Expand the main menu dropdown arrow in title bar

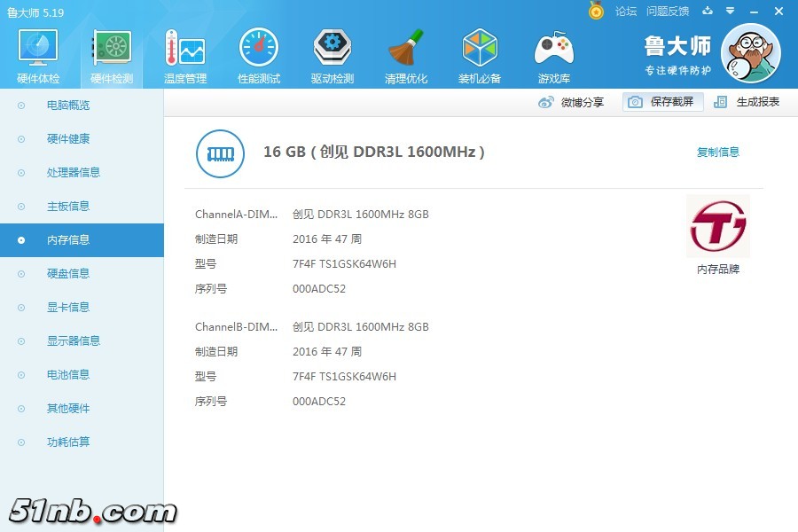pyautogui.click(x=729, y=12)
